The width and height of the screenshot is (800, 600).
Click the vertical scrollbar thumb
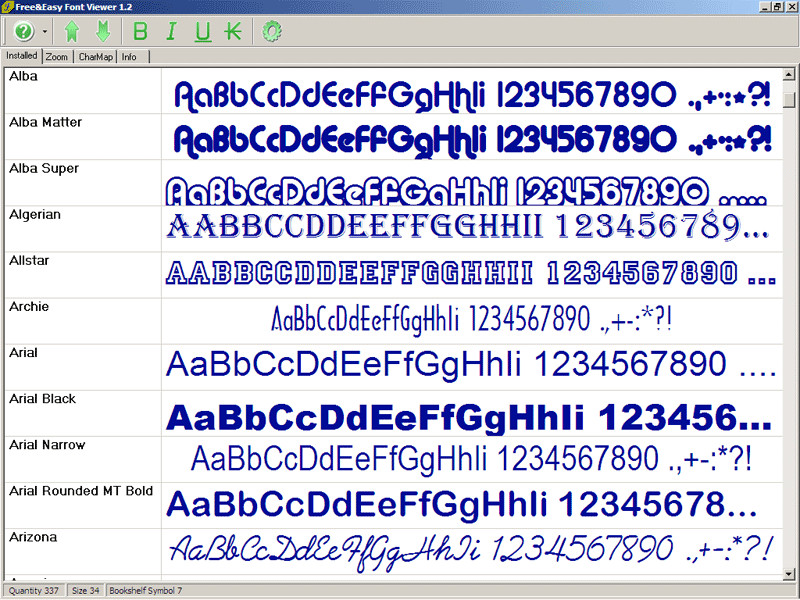click(789, 99)
